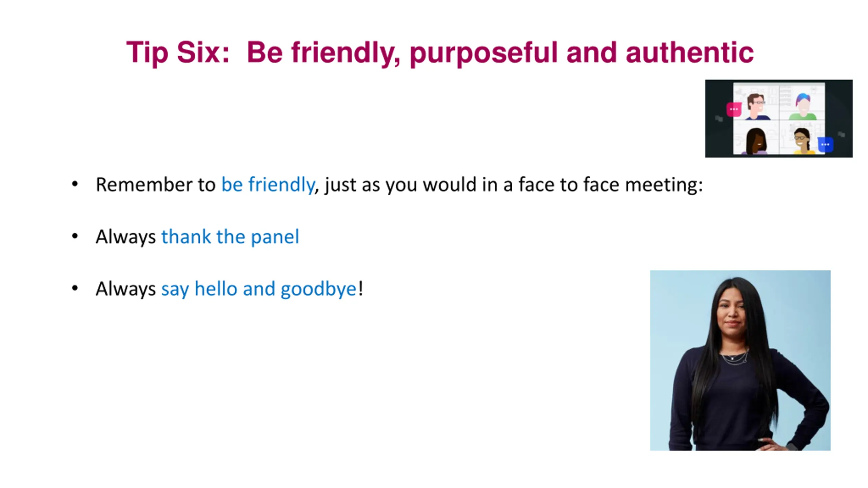Viewport: 868px width, 488px height.
Task: Click the blue "say hello and goodbye" text
Action: (x=259, y=289)
